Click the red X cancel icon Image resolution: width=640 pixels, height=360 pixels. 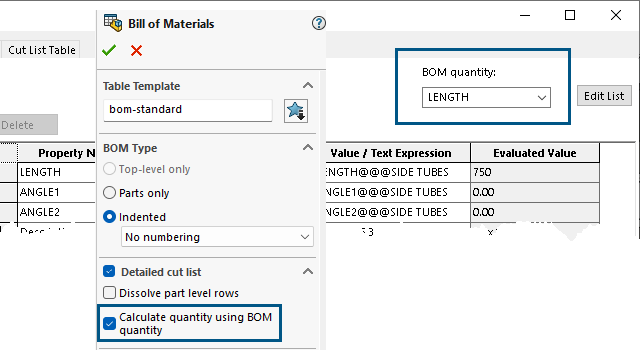pos(136,51)
